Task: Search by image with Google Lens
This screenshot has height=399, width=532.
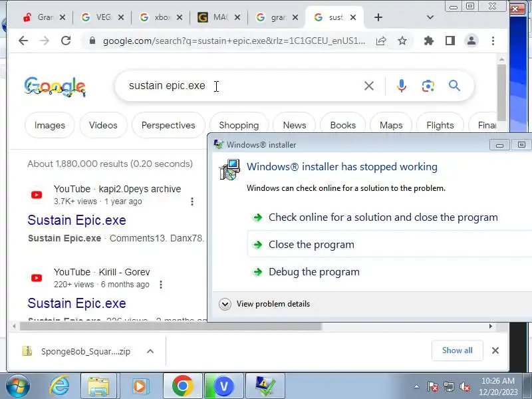Action: [428, 86]
